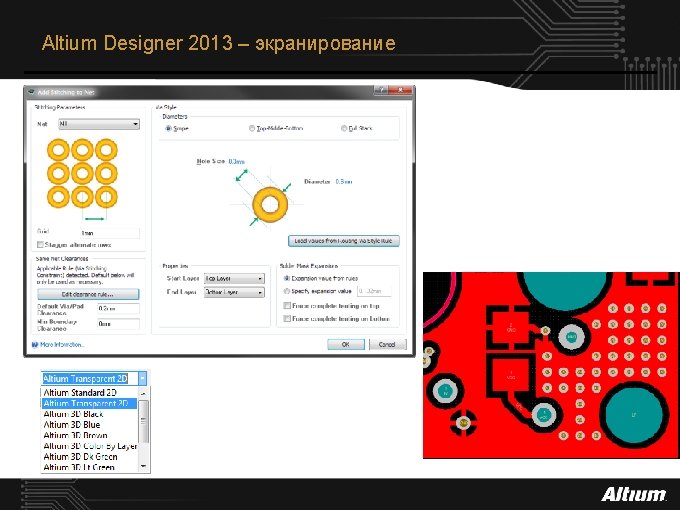This screenshot has width=680, height=510.
Task: Click the single via diagram preview
Action: [x=270, y=205]
